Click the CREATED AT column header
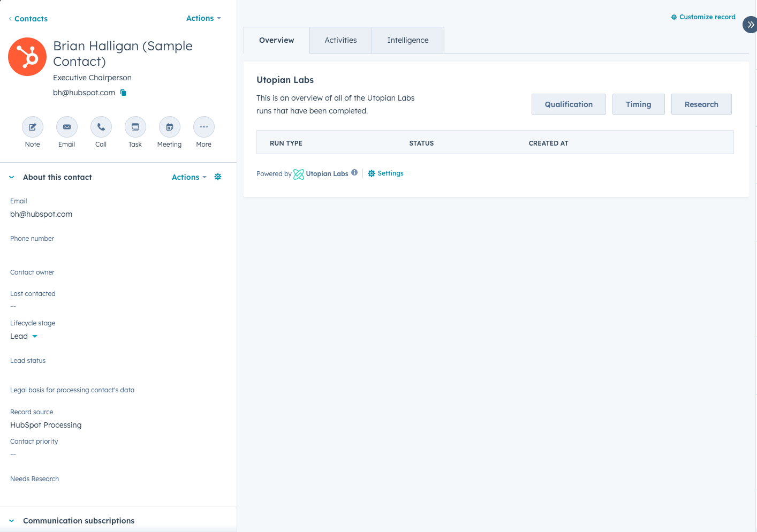Screen dimensions: 757x532 pos(548,143)
